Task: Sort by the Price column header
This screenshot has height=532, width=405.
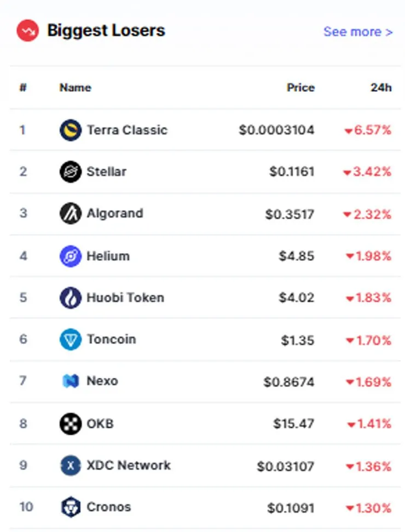Action: click(301, 87)
